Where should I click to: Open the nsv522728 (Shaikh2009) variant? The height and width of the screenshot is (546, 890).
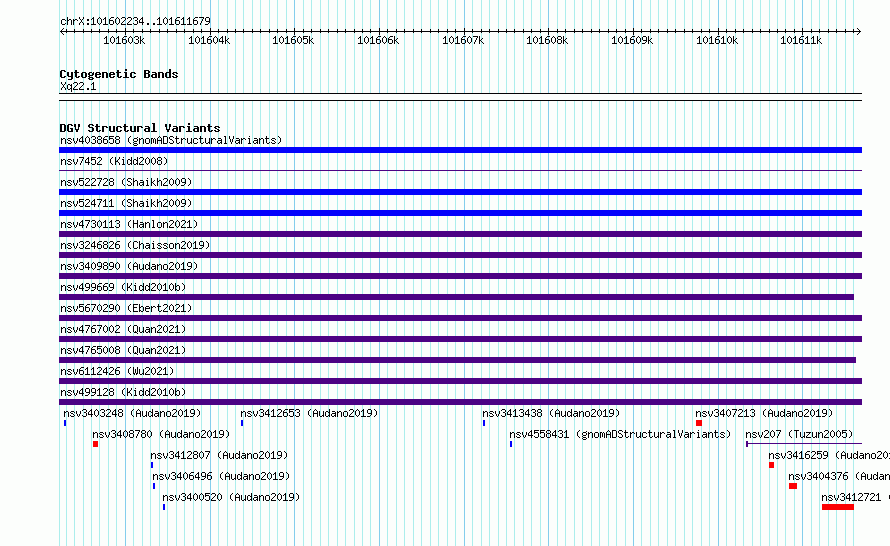tap(126, 182)
